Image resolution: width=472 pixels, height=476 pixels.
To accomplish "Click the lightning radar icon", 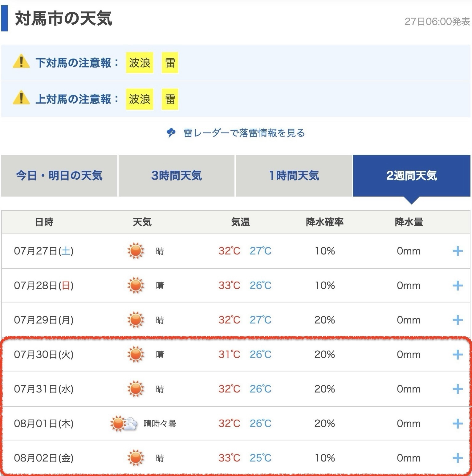I will tap(171, 133).
